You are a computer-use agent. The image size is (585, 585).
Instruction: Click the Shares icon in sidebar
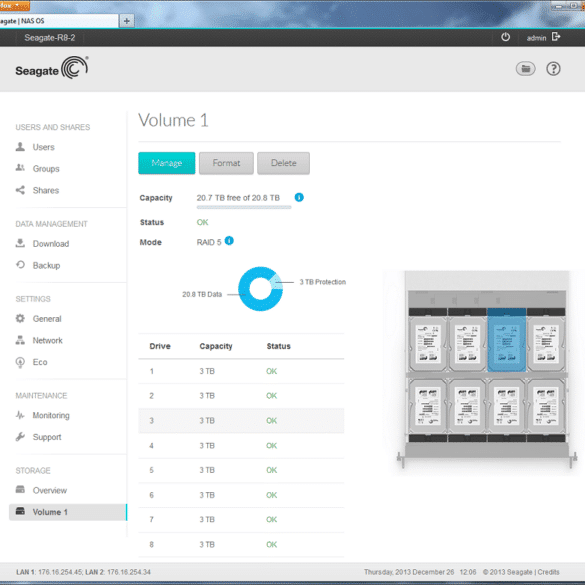[x=20, y=190]
